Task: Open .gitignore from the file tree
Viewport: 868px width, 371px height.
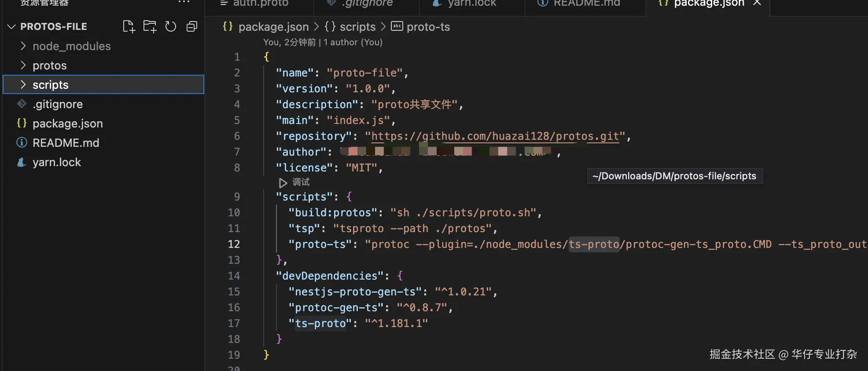Action: tap(58, 104)
